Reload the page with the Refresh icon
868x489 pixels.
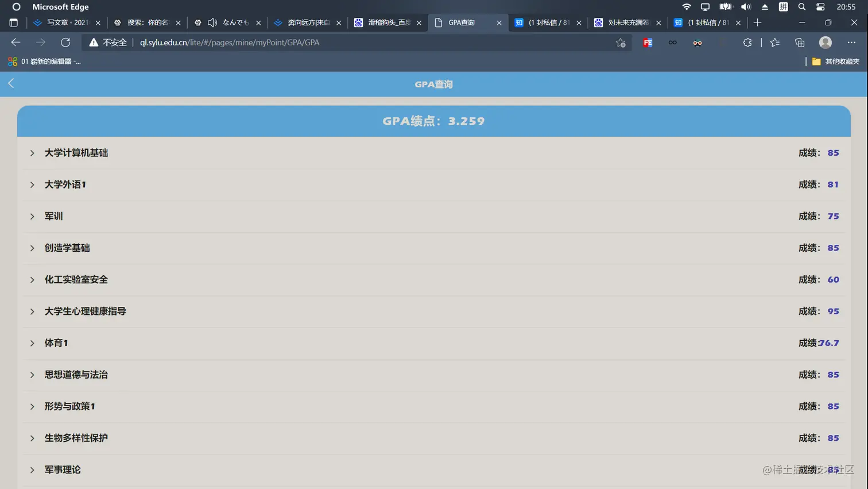pos(65,43)
